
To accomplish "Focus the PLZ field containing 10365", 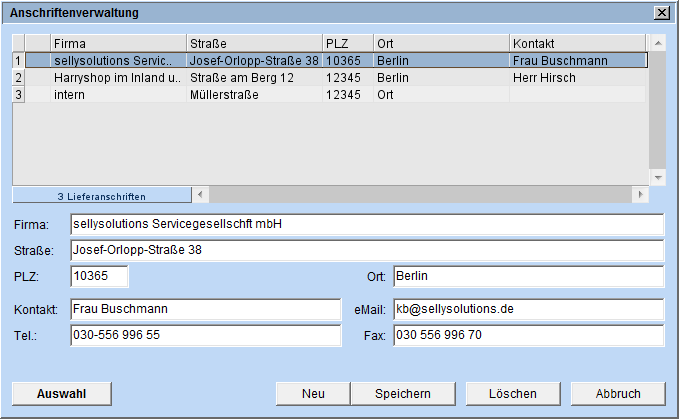I will (99, 276).
